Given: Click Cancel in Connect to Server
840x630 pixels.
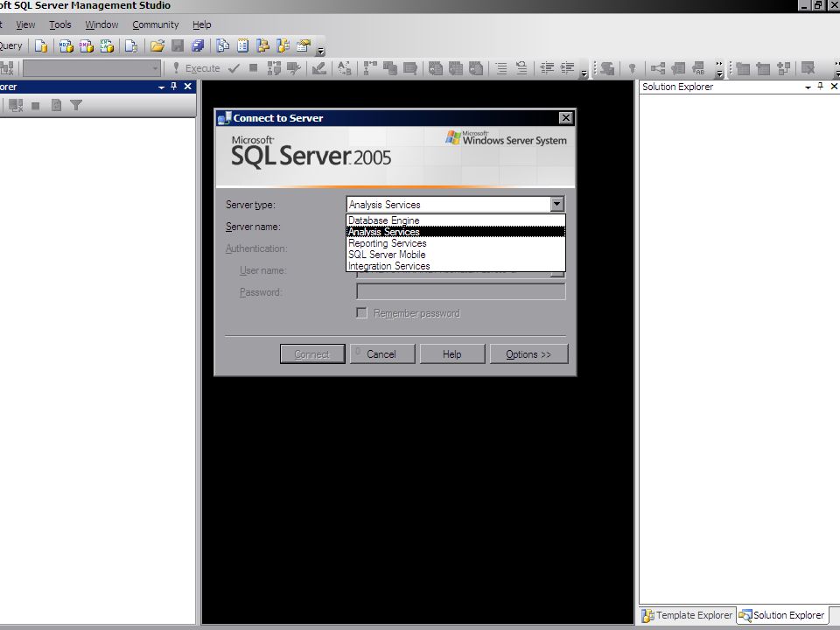Looking at the screenshot, I should point(382,354).
